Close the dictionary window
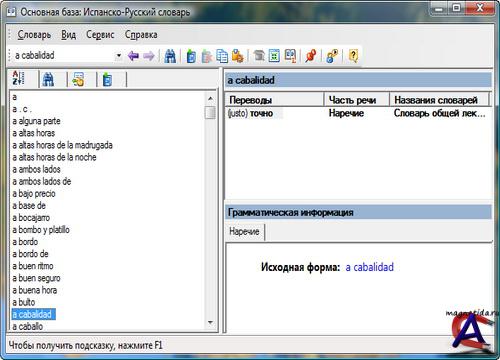Image resolution: width=500 pixels, height=360 pixels. (479, 8)
